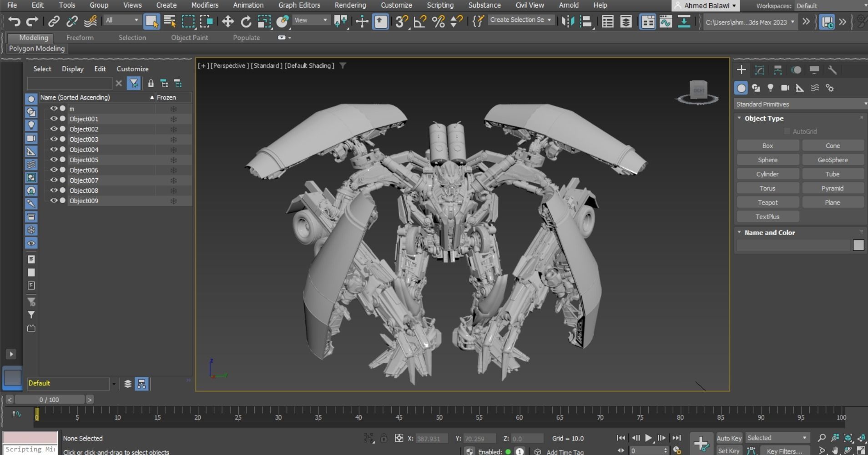
Task: Select the Rotate tool
Action: pyautogui.click(x=246, y=21)
